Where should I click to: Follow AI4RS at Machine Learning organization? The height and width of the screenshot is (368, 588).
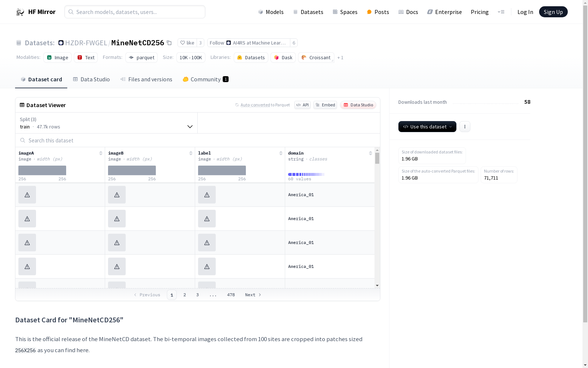(248, 43)
